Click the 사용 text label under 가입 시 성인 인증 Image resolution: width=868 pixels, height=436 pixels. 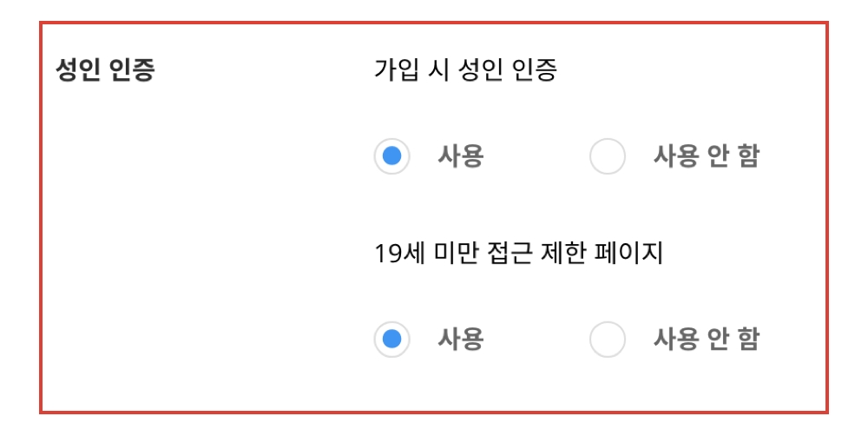[x=460, y=157]
